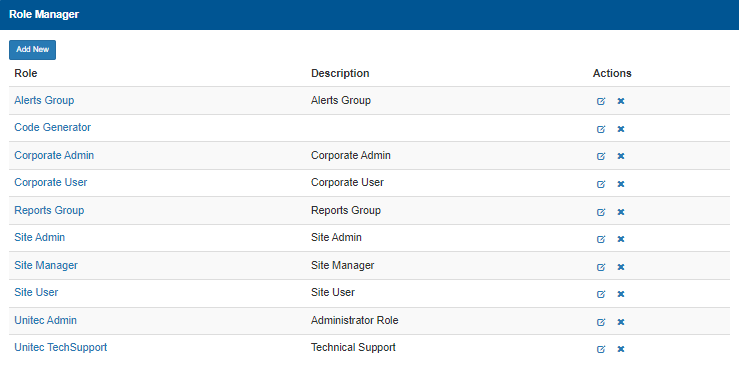Viewport: 739px width, 382px height.
Task: Edit the Corporate User role
Action: pos(601,184)
